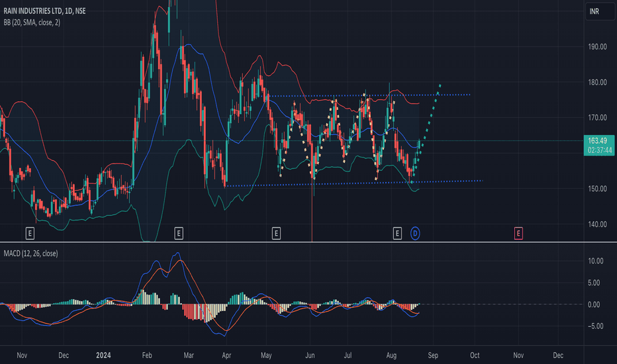Image resolution: width=617 pixels, height=364 pixels.
Task: Click the Sep label on time axis
Action: (433, 355)
